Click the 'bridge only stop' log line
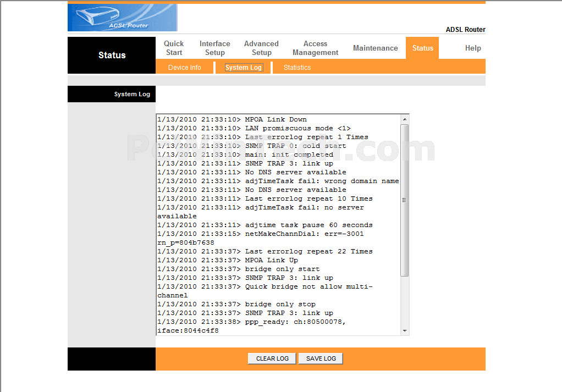Screen dimensions: 562x392 point(236,304)
